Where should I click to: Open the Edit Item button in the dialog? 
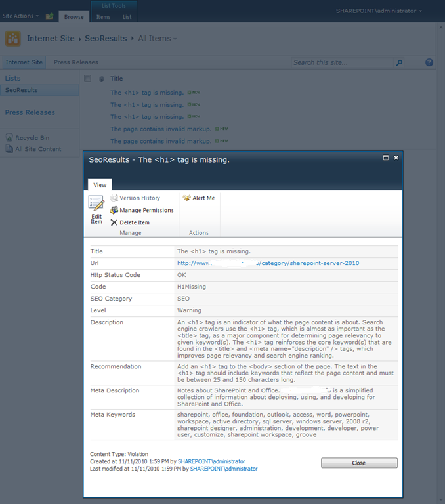click(x=96, y=209)
